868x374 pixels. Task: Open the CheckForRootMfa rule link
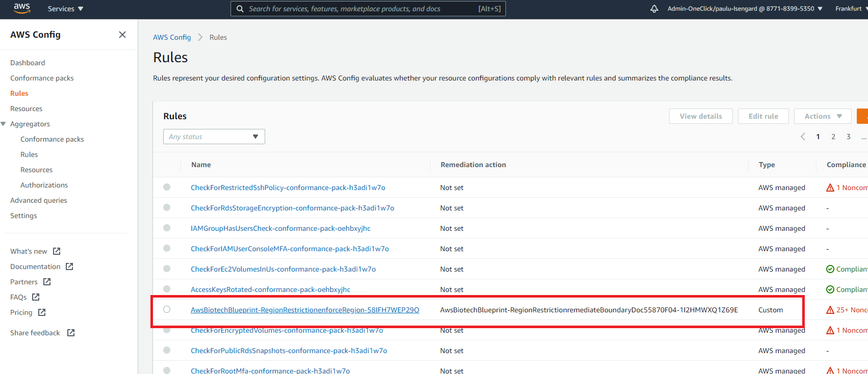click(270, 370)
